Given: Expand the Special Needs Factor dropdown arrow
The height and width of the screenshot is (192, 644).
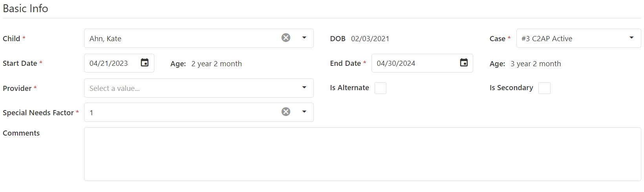Looking at the screenshot, I should (304, 112).
